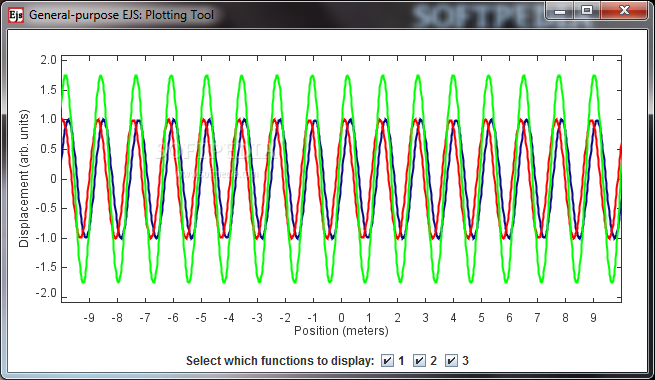
Task: Click the x-axis tick label 3
Action: point(425,318)
